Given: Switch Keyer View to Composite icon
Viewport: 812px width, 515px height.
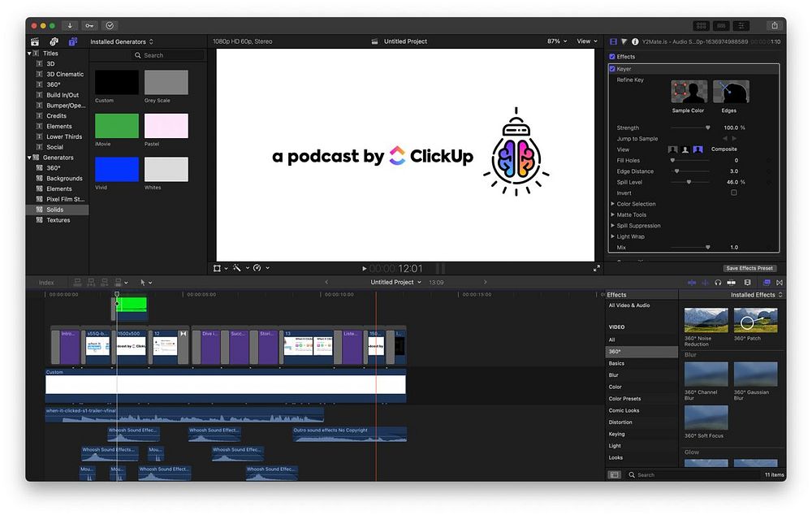Looking at the screenshot, I should (x=698, y=149).
